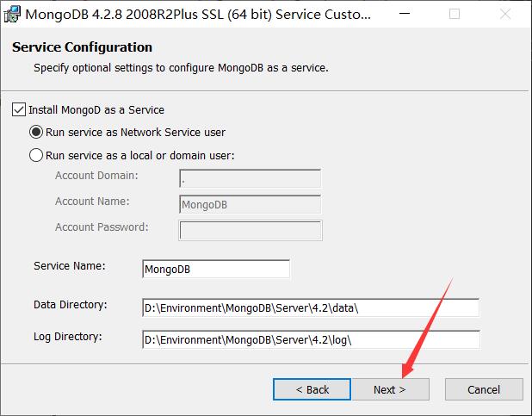Close the installer window

[505, 15]
